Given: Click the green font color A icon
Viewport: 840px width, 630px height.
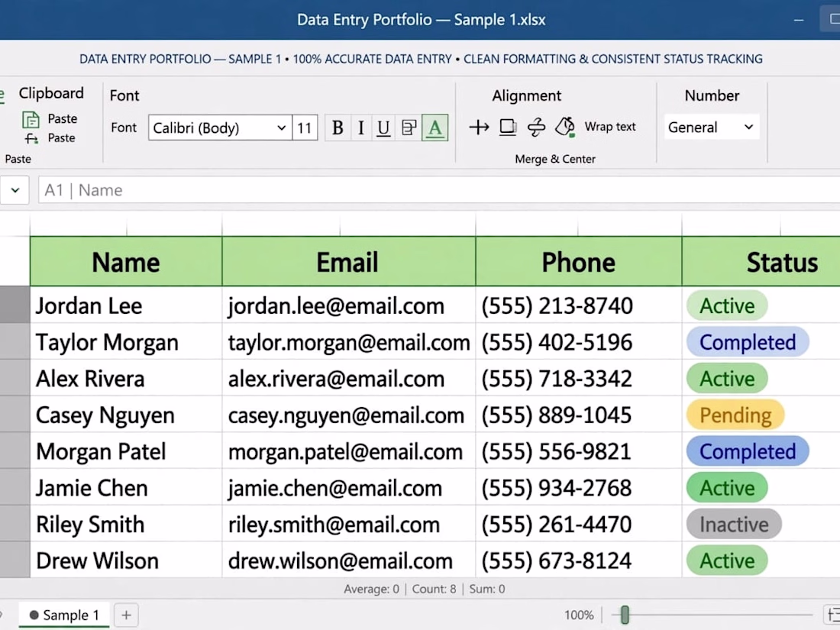Looking at the screenshot, I should pos(435,128).
